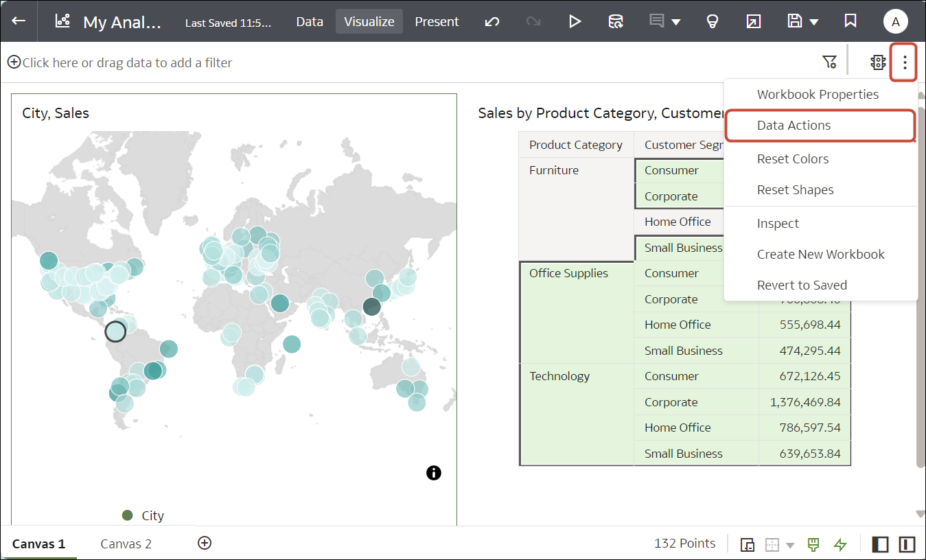Switch to the Canvas 2 tab

pyautogui.click(x=126, y=544)
